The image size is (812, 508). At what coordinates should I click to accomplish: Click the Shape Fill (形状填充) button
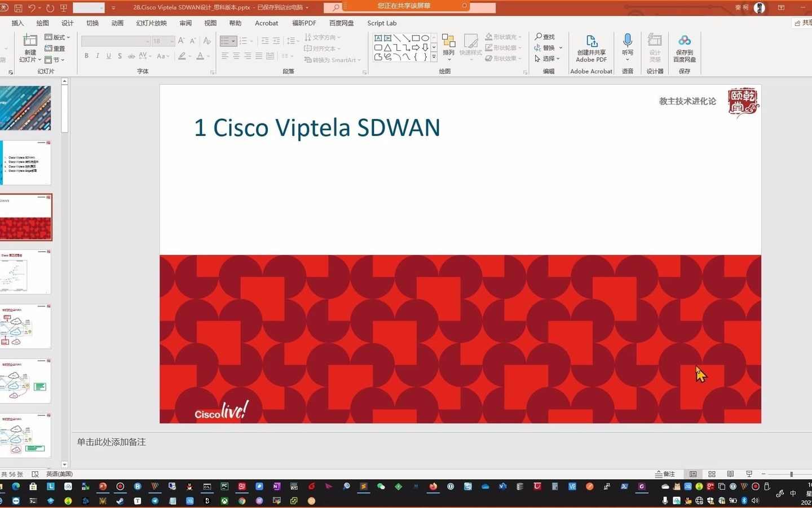503,37
